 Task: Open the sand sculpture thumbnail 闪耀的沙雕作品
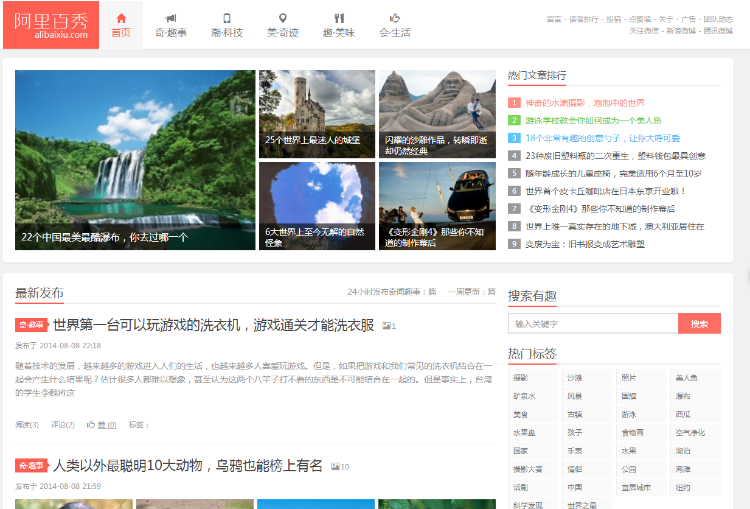pos(437,114)
